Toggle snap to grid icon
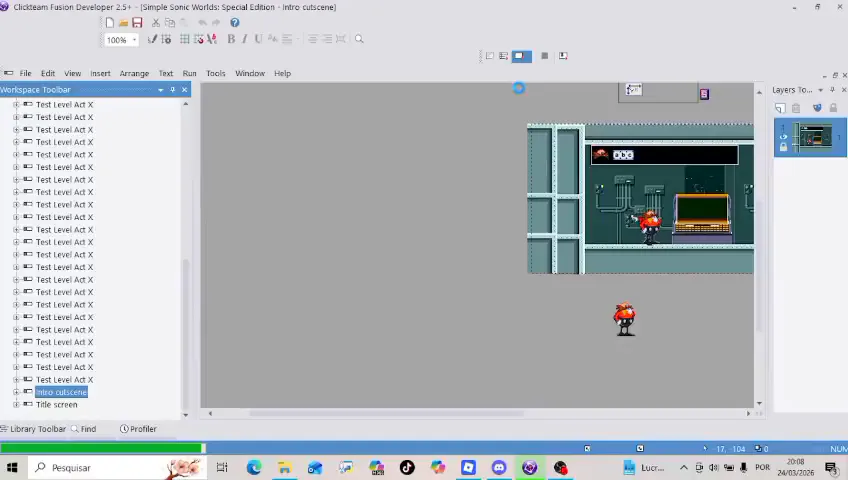 click(198, 39)
